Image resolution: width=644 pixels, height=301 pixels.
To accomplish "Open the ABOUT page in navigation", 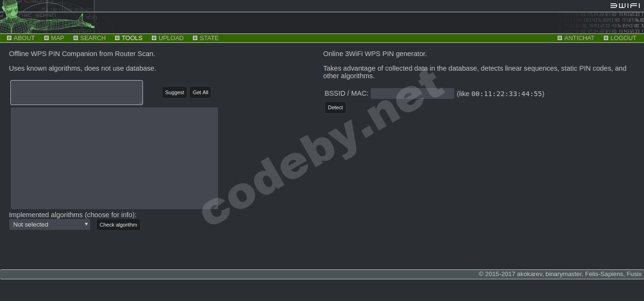I will 21,38.
